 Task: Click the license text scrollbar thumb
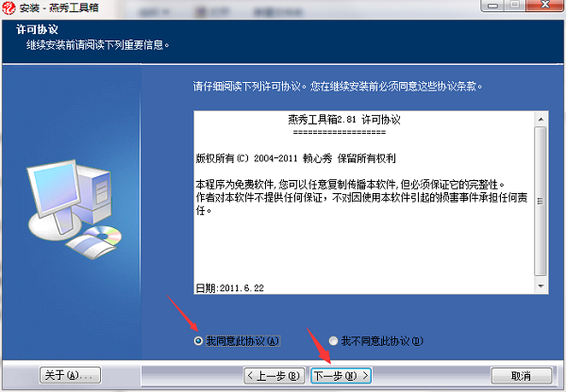coord(541,201)
